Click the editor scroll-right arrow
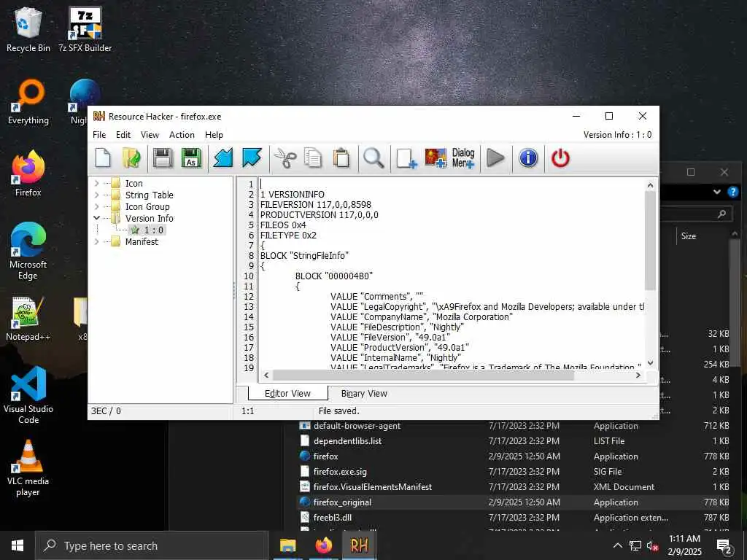747x560 pixels. point(638,376)
